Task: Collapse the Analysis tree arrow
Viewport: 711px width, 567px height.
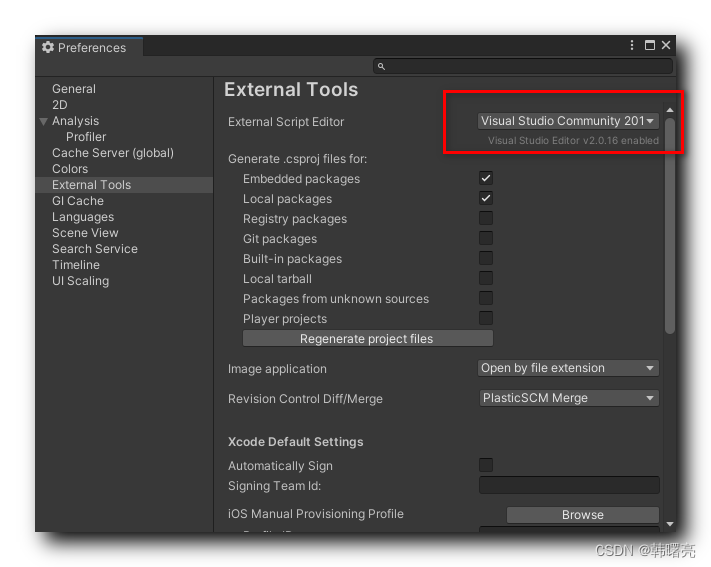Action: 44,121
